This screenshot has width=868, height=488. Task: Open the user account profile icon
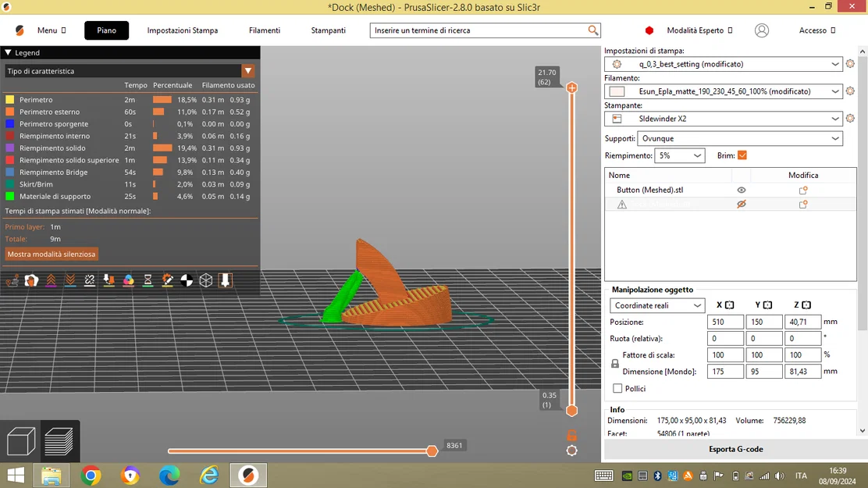[x=762, y=30]
